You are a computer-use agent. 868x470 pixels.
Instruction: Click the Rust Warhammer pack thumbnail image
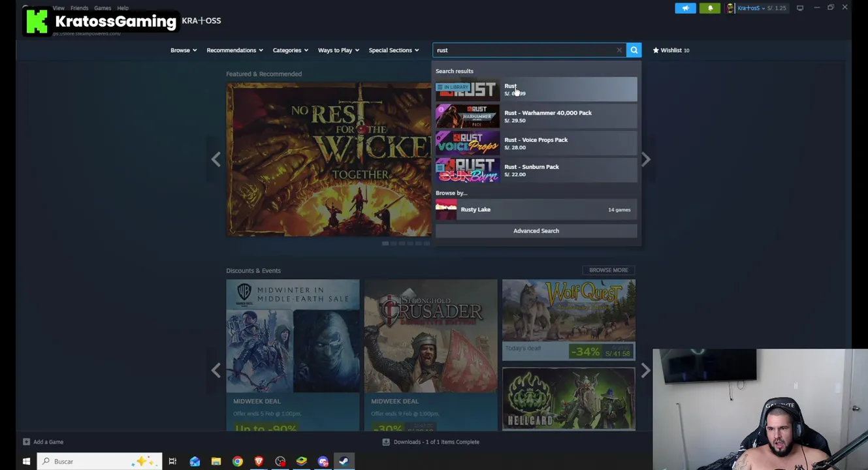tap(468, 116)
